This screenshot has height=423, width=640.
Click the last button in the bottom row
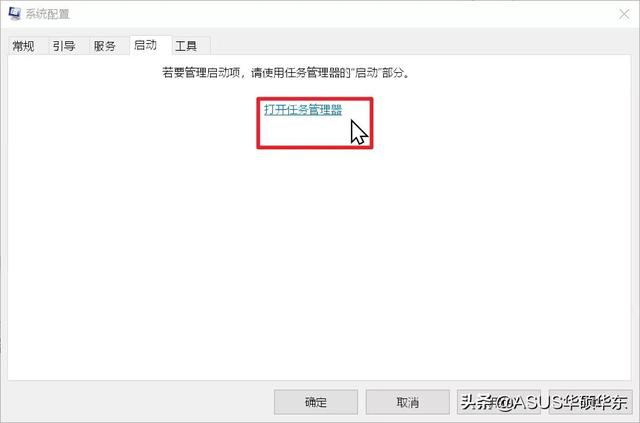(591, 402)
